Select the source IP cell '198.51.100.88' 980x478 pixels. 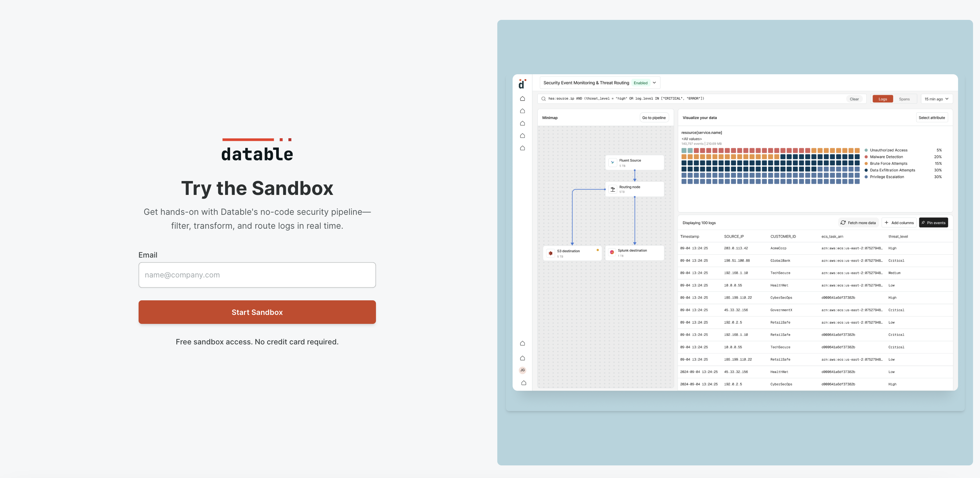pyautogui.click(x=737, y=261)
